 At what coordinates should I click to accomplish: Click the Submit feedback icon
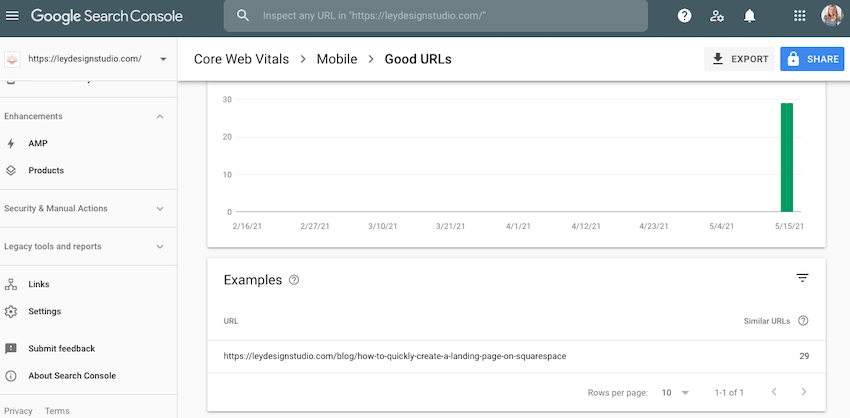click(x=11, y=349)
